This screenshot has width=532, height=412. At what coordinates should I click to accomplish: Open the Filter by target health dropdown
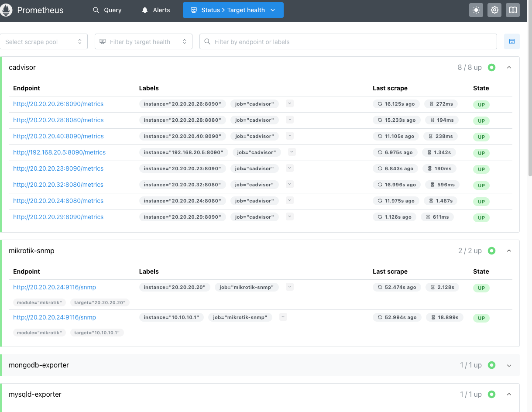point(144,41)
